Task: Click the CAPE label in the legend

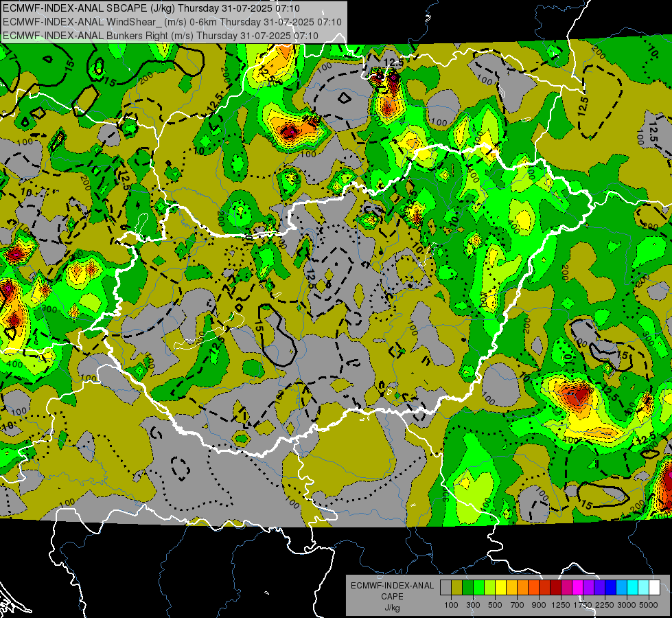Action: 392,597
